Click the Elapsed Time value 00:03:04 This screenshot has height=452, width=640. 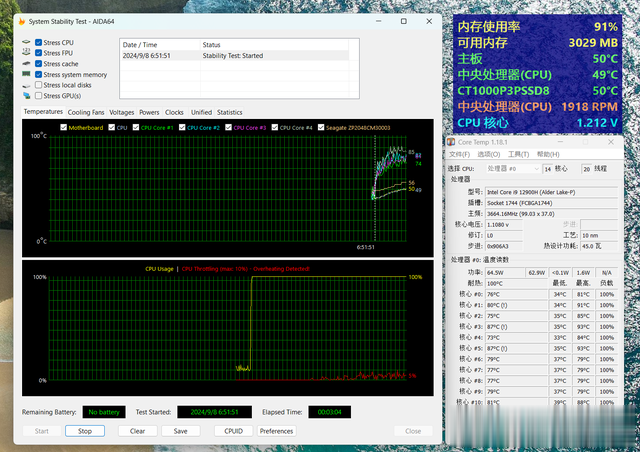click(329, 412)
